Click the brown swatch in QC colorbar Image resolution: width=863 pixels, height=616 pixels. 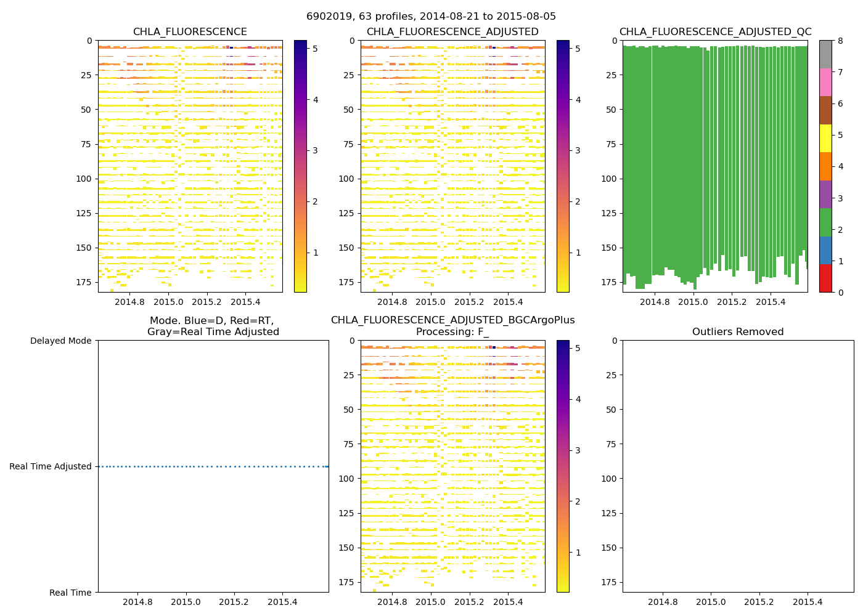[x=825, y=110]
